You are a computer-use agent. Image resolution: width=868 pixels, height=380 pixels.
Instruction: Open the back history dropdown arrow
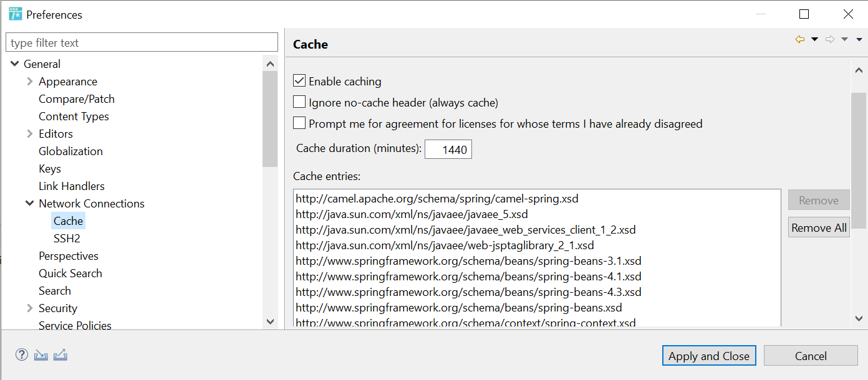tap(814, 39)
